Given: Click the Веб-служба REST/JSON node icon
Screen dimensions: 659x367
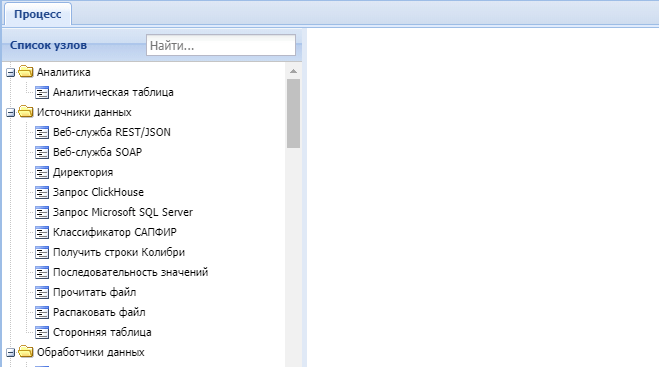Looking at the screenshot, I should (x=42, y=132).
